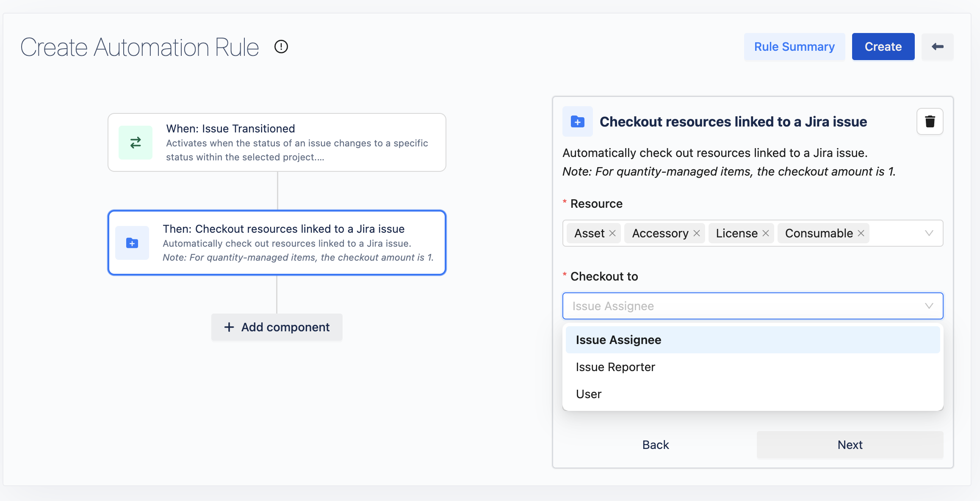
Task: Go Back in the configuration panel
Action: [x=655, y=445]
